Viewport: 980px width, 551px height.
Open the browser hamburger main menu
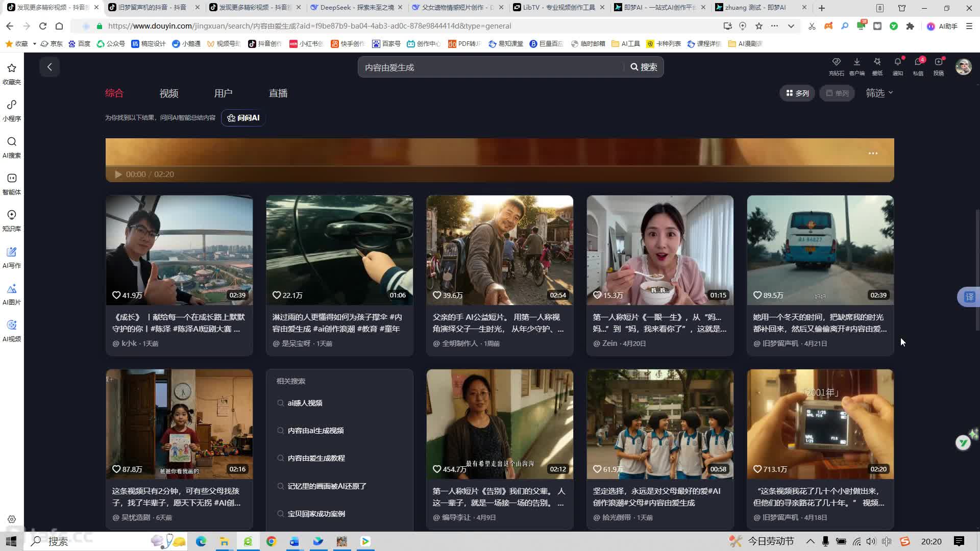click(969, 26)
